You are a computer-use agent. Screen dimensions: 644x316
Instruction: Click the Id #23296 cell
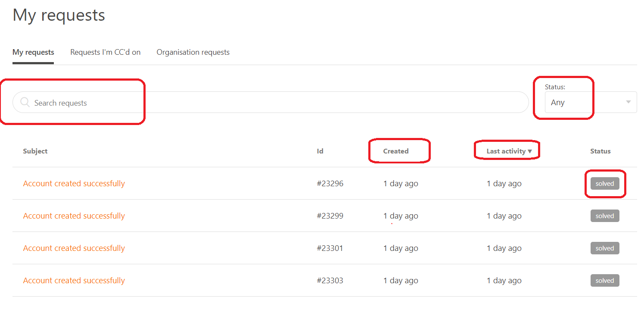pyautogui.click(x=330, y=183)
